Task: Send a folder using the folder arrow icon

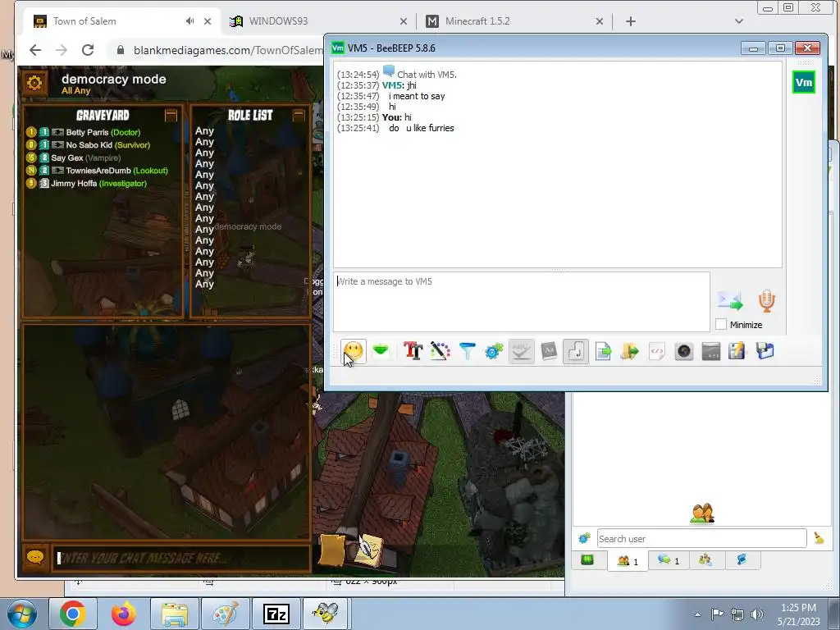Action: click(x=630, y=351)
